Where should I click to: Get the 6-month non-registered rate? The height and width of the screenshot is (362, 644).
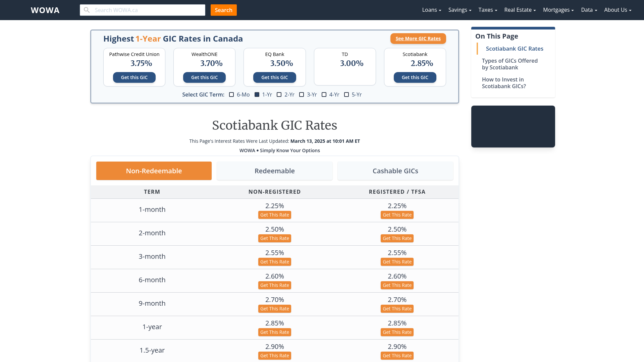click(275, 285)
